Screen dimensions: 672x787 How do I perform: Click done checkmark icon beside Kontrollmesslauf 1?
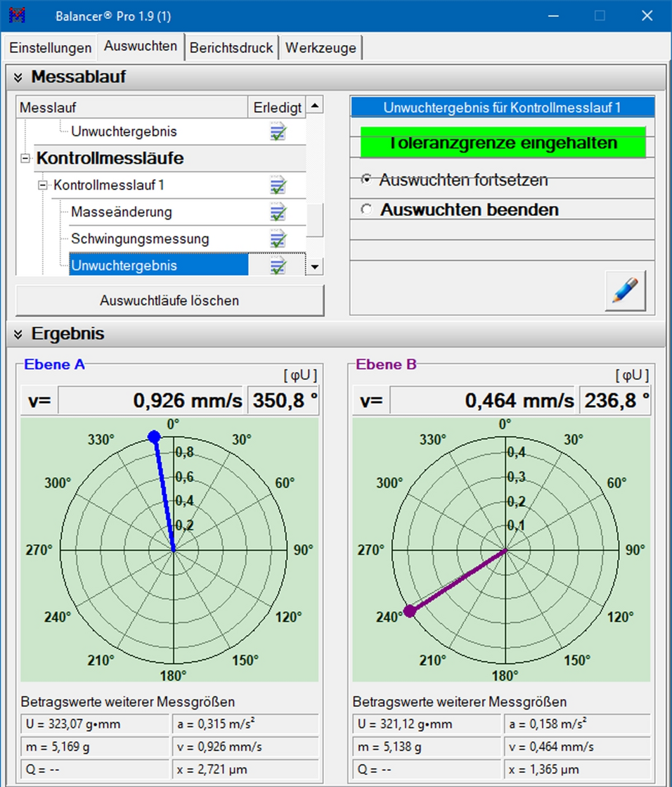pyautogui.click(x=278, y=186)
